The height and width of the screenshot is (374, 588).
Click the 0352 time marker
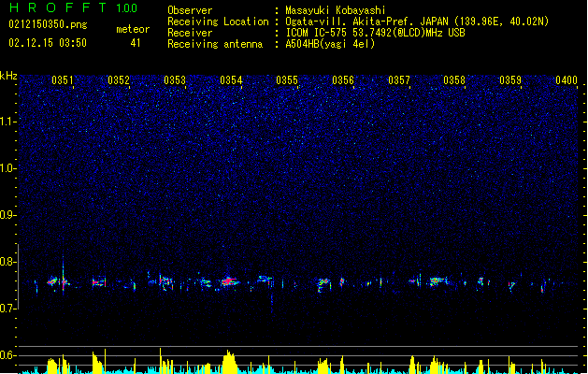[119, 80]
